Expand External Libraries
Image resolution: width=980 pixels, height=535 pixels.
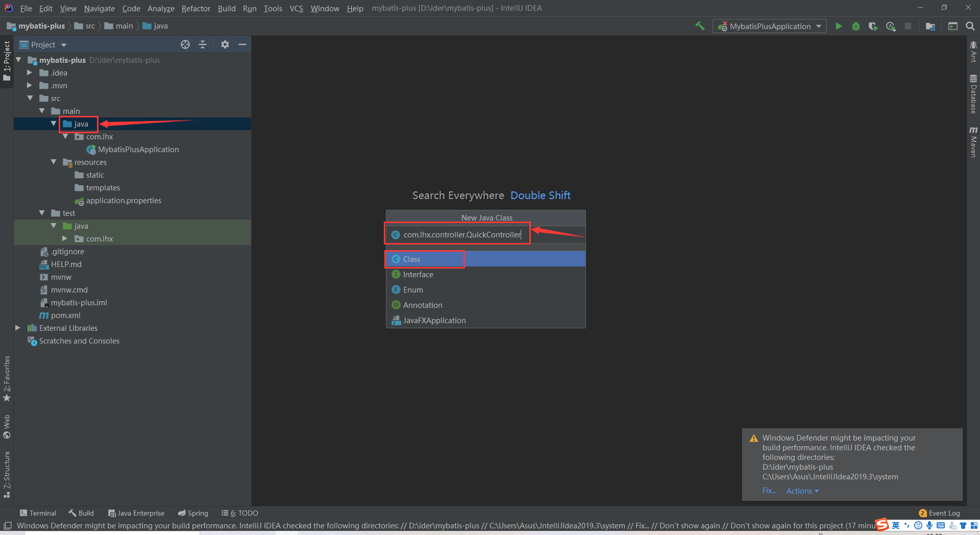pyautogui.click(x=18, y=328)
